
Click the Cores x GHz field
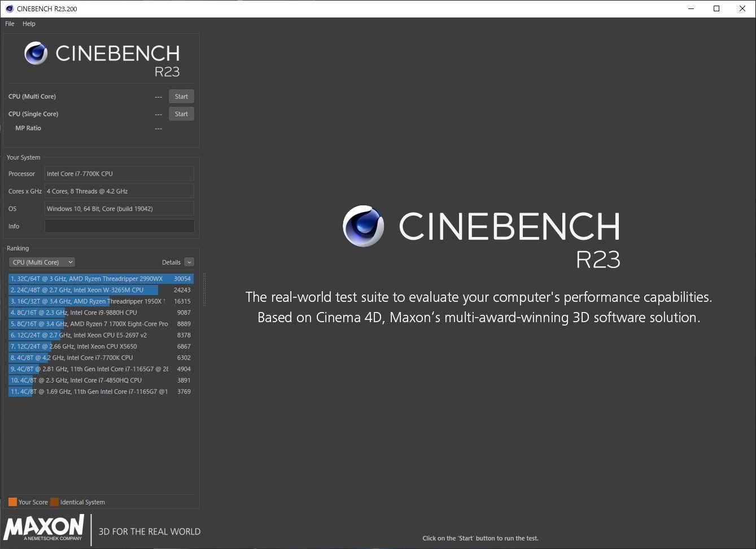[x=119, y=191]
